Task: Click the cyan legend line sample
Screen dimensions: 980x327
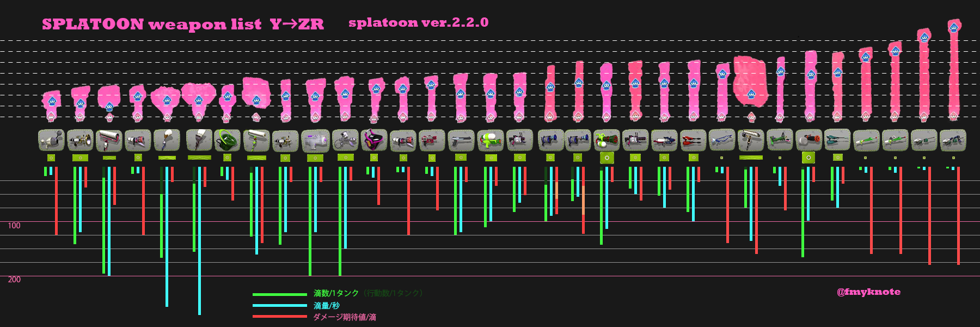Action: (280, 306)
